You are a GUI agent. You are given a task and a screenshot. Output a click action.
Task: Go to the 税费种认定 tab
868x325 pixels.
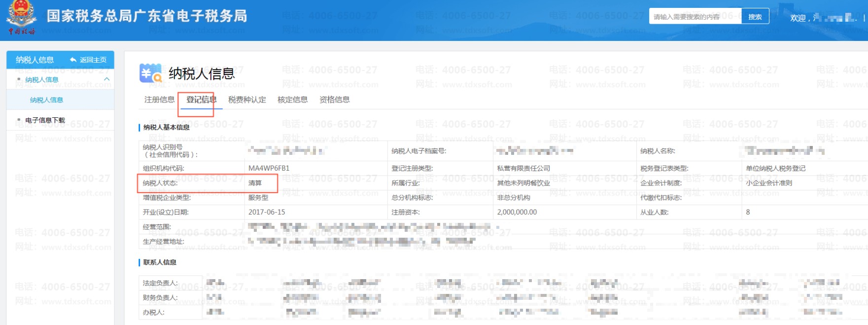247,100
